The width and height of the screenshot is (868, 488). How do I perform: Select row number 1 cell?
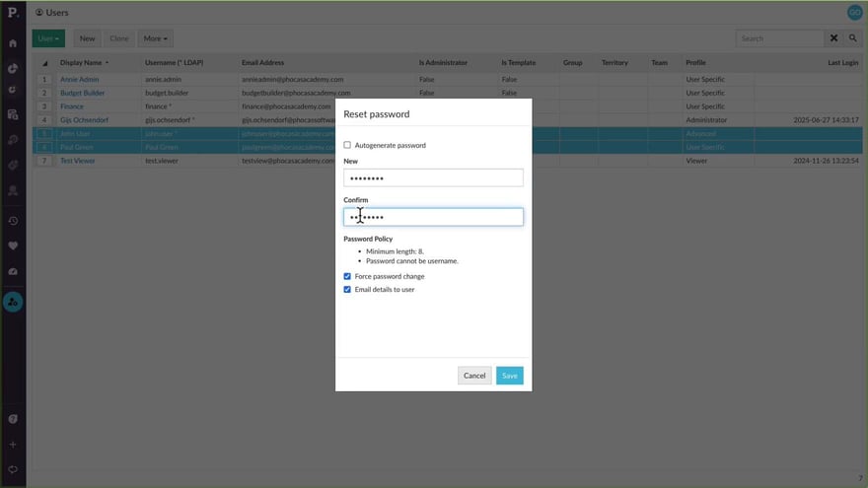point(44,79)
